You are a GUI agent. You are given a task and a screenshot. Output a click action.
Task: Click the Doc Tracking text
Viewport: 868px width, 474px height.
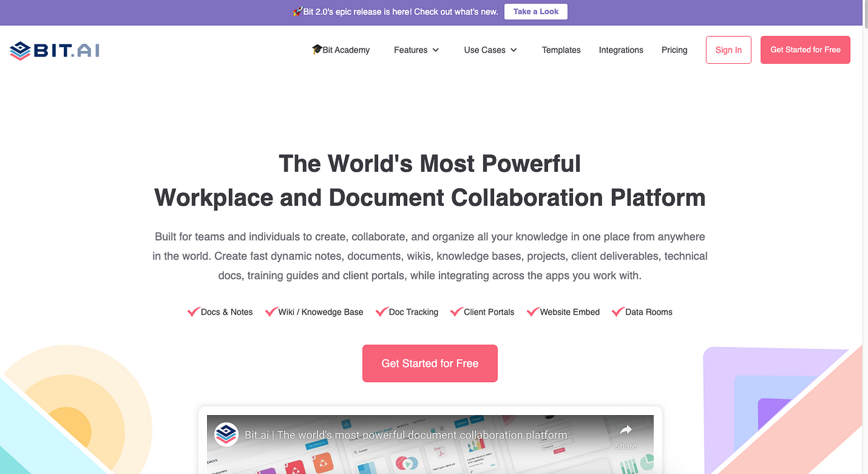point(414,312)
